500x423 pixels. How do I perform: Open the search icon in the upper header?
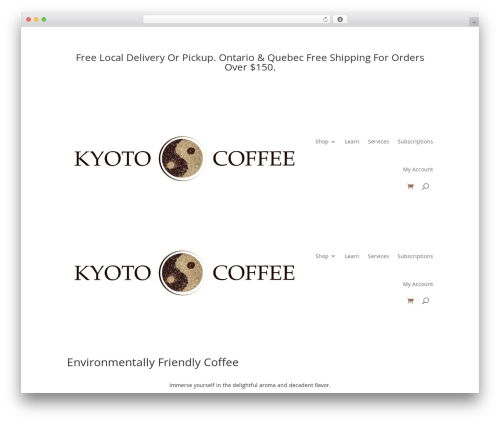[x=425, y=186]
